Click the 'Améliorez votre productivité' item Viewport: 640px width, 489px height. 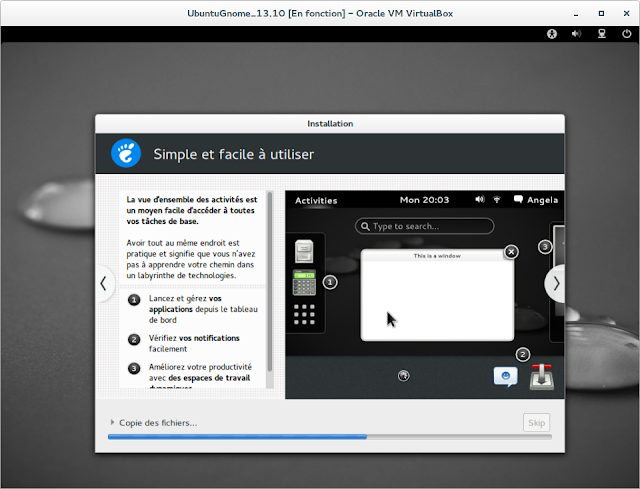pyautogui.click(x=200, y=375)
